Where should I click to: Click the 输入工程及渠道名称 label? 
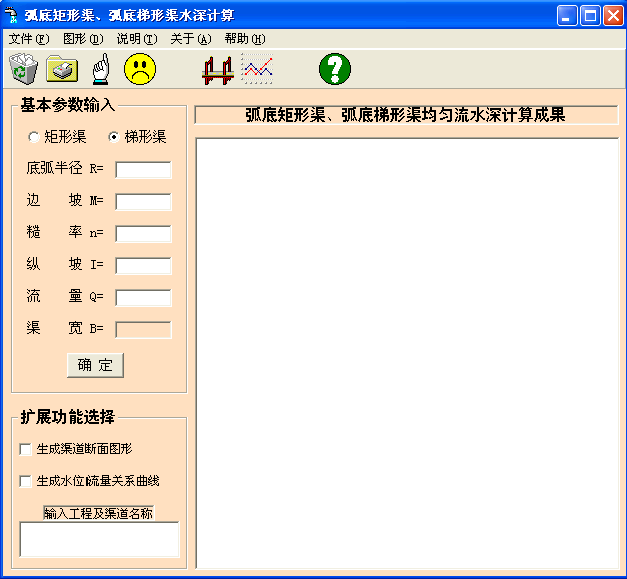click(98, 513)
